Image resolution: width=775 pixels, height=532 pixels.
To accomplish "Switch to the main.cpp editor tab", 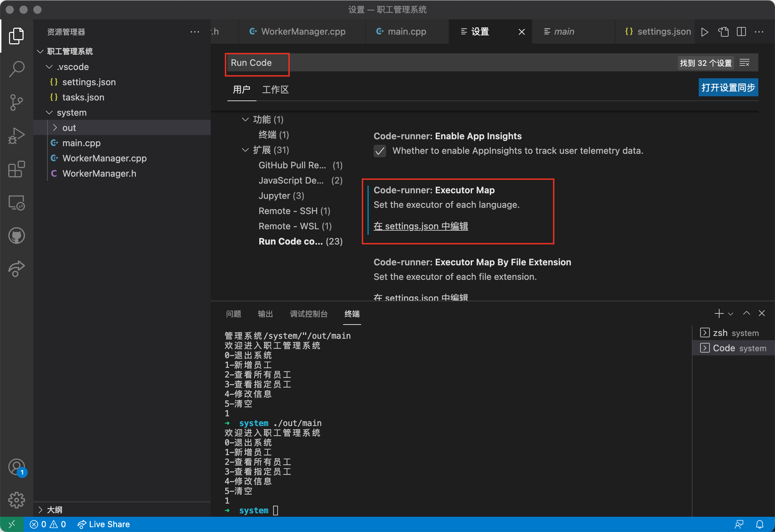I will (407, 32).
